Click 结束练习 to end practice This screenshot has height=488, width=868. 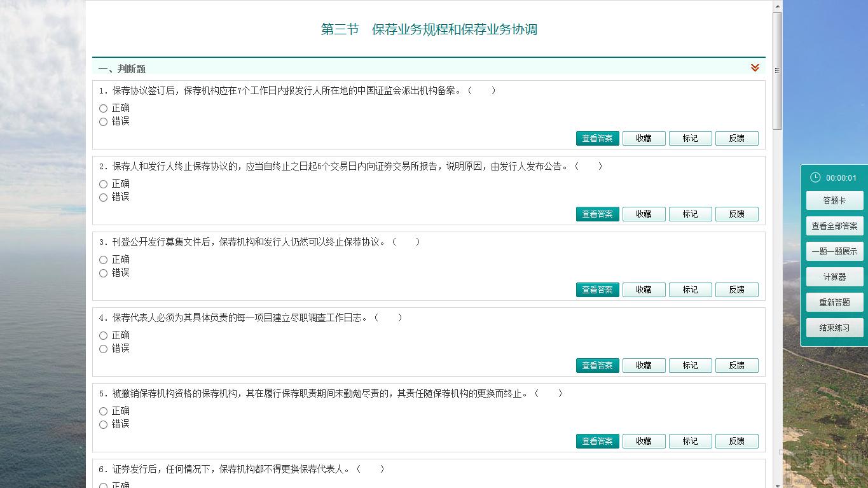pos(834,328)
